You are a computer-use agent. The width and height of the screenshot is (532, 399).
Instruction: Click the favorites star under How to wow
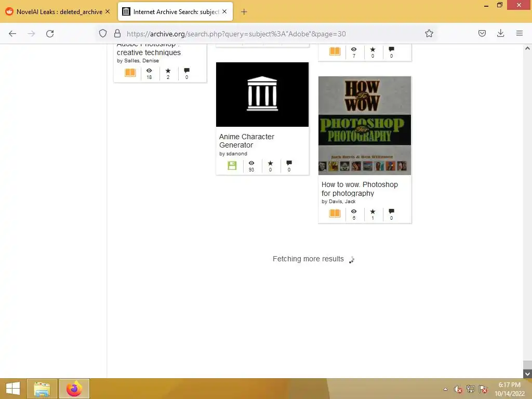[373, 211]
